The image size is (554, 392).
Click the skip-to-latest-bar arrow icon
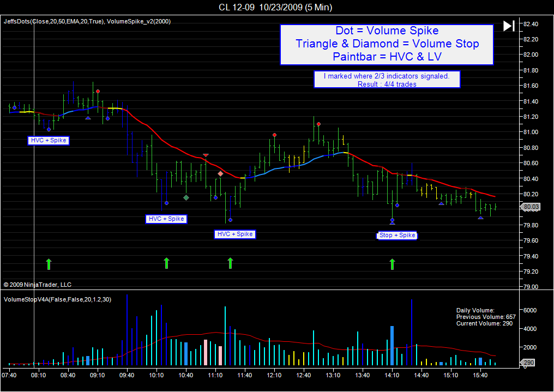tap(509, 26)
